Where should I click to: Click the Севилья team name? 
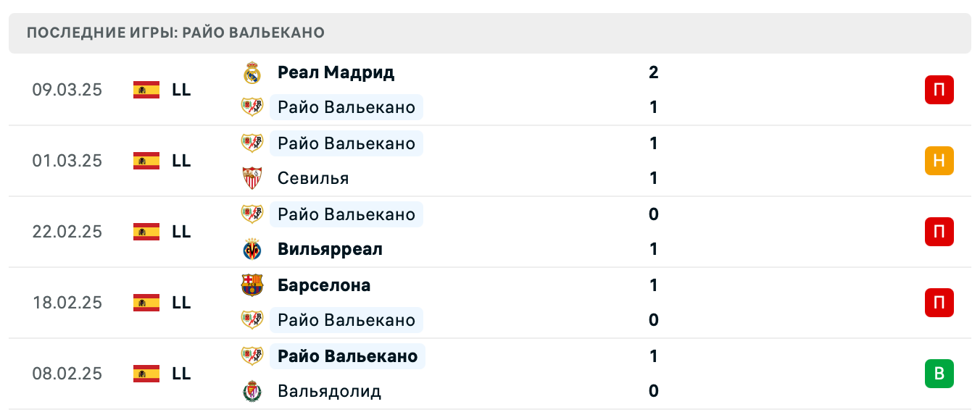tap(312, 178)
